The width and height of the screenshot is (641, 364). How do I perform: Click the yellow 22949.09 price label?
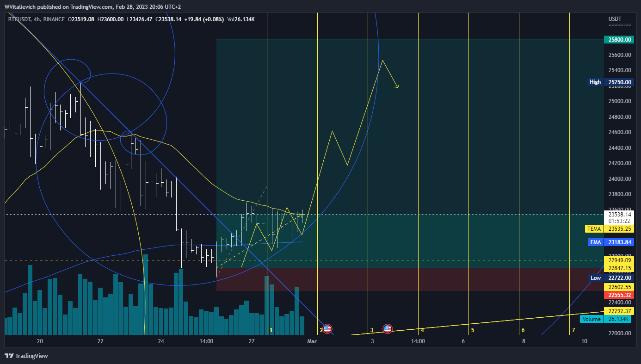point(619,260)
